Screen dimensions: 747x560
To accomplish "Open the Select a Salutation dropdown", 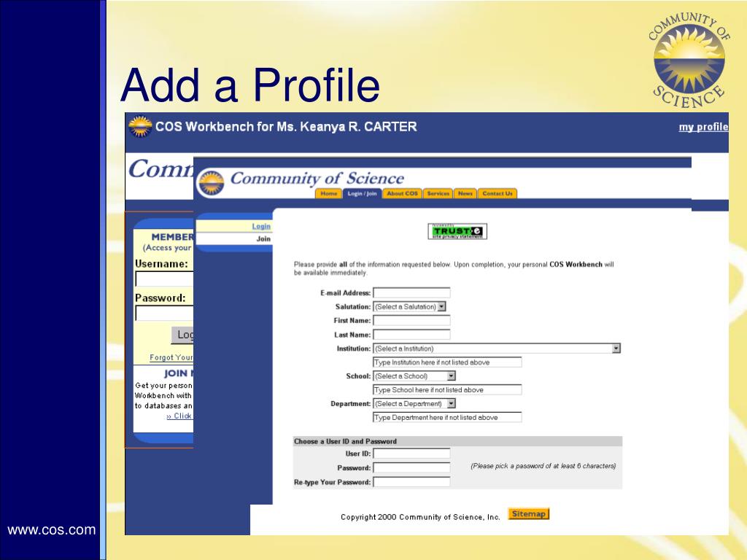I will pyautogui.click(x=409, y=307).
